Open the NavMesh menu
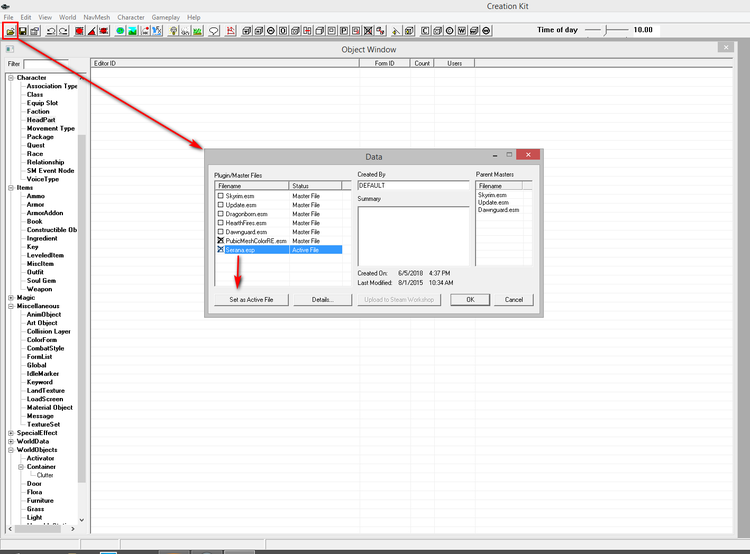The image size is (750, 554). click(x=97, y=17)
